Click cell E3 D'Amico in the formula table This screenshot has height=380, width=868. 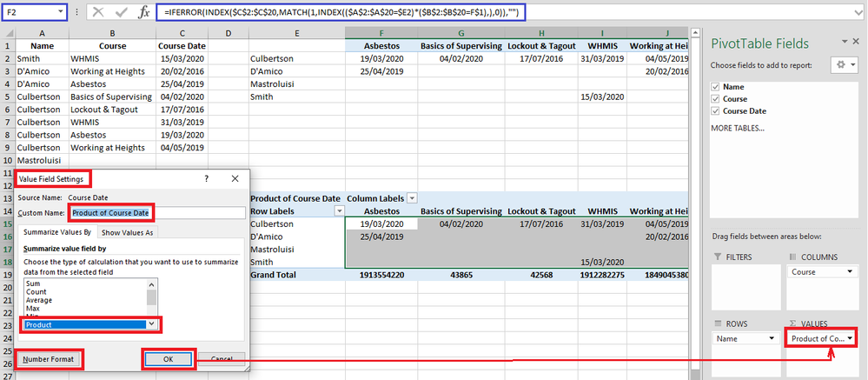297,71
